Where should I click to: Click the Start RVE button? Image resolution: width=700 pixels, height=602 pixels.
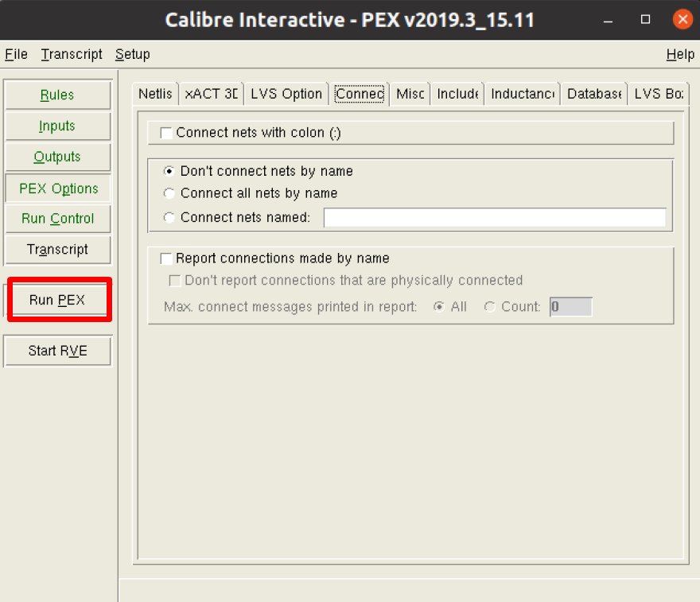pyautogui.click(x=57, y=351)
